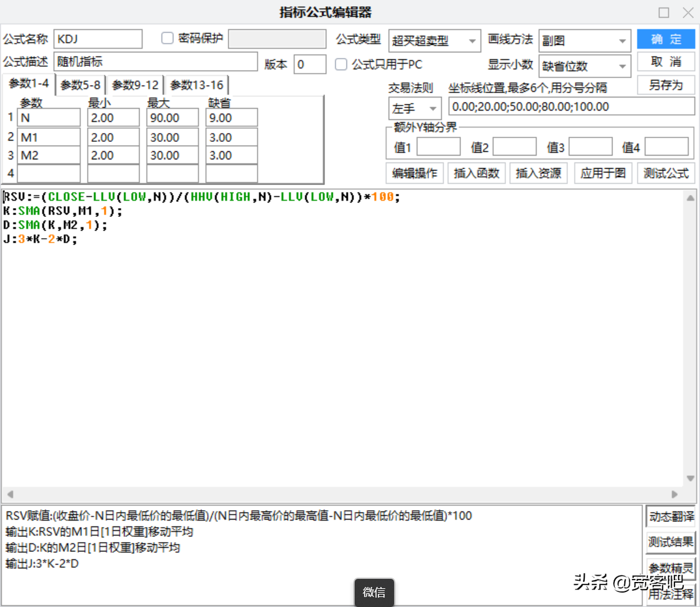Click the down arrow of code scrollbar
Viewport: 700px width, 607px height.
[x=690, y=478]
